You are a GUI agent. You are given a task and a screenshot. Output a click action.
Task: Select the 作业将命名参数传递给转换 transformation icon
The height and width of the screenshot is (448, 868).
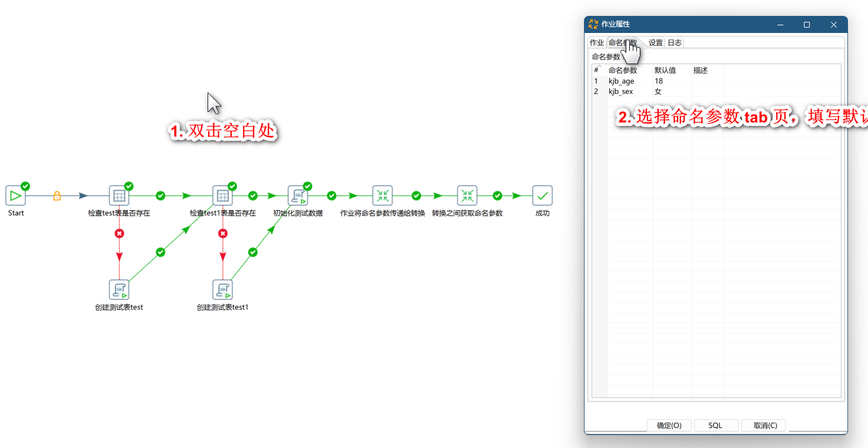pos(382,195)
